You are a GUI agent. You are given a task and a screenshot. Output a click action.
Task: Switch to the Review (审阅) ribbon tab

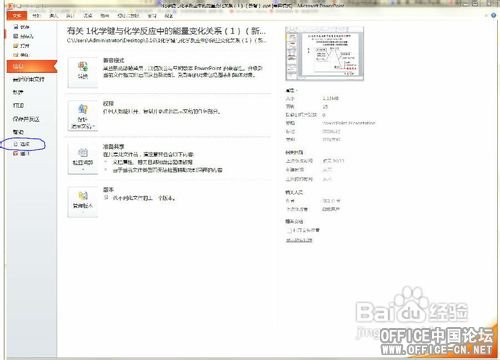[152, 16]
